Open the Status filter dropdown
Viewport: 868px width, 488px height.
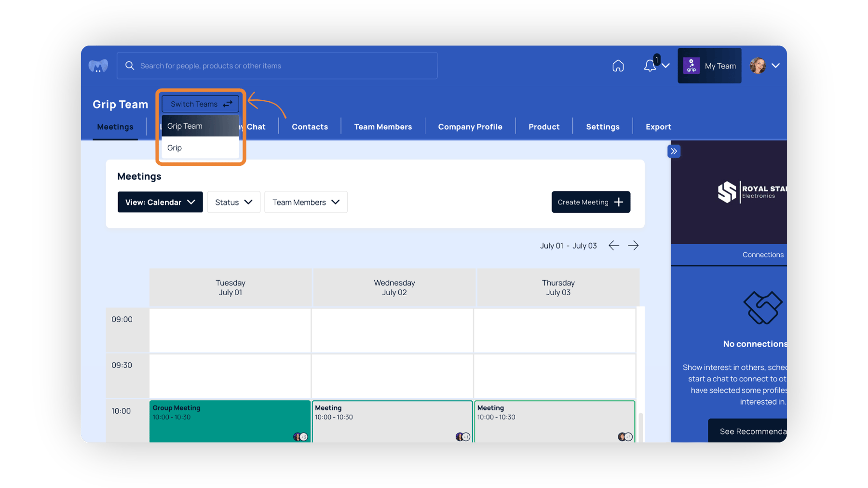pos(233,202)
